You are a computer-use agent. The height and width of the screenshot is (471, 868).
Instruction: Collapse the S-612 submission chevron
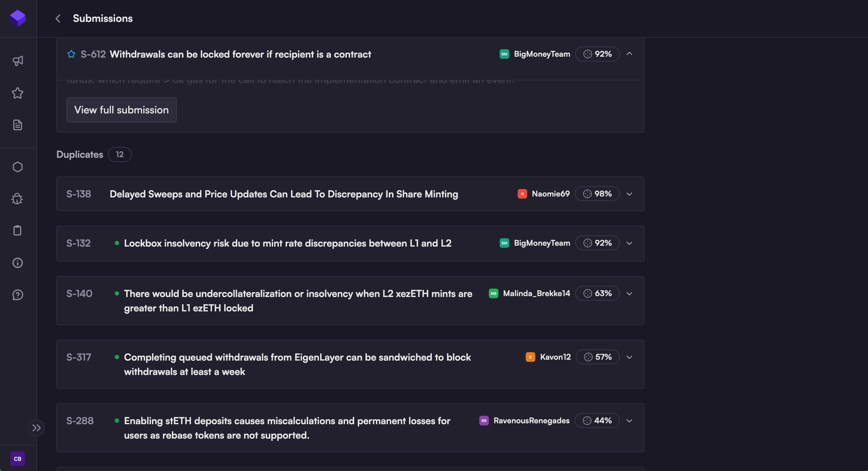point(629,54)
